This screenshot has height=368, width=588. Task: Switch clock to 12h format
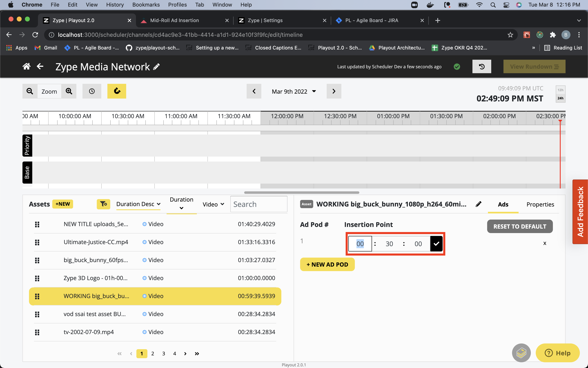coord(560,90)
